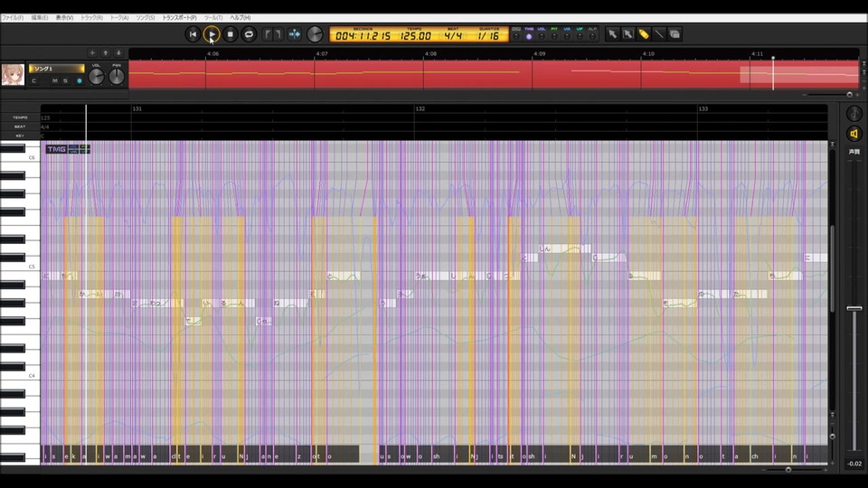
Task: Click the rightmost overlapping-windows toolbar icon
Action: click(x=675, y=34)
